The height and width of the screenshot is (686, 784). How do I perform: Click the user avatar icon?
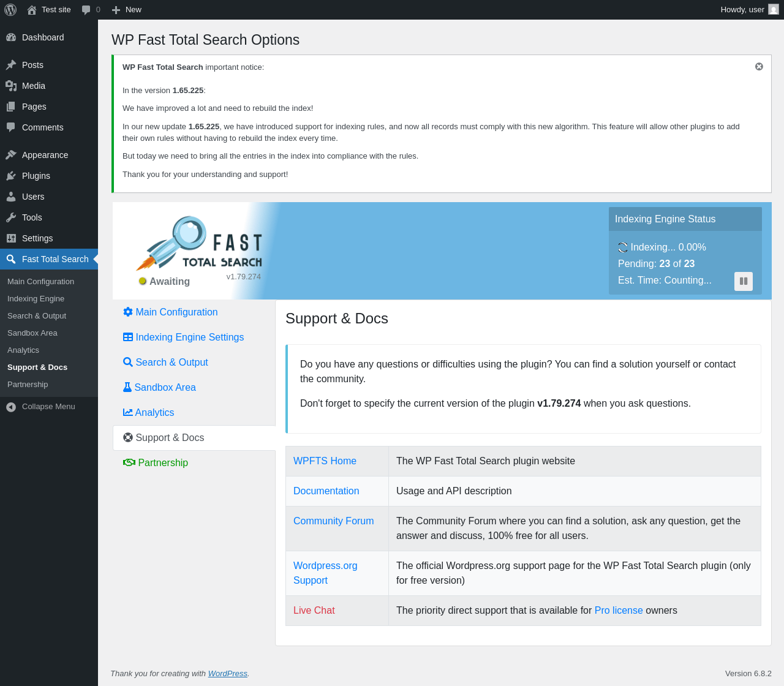coord(774,10)
